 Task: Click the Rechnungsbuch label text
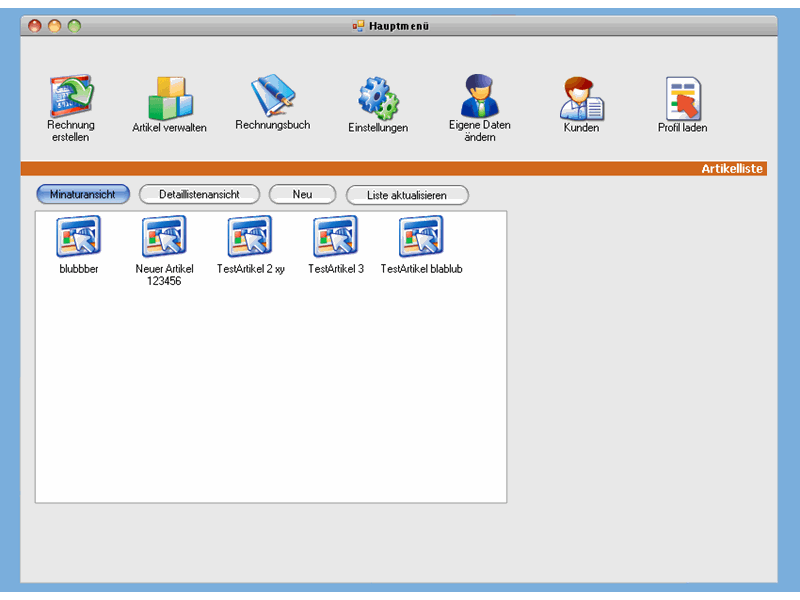(x=272, y=125)
